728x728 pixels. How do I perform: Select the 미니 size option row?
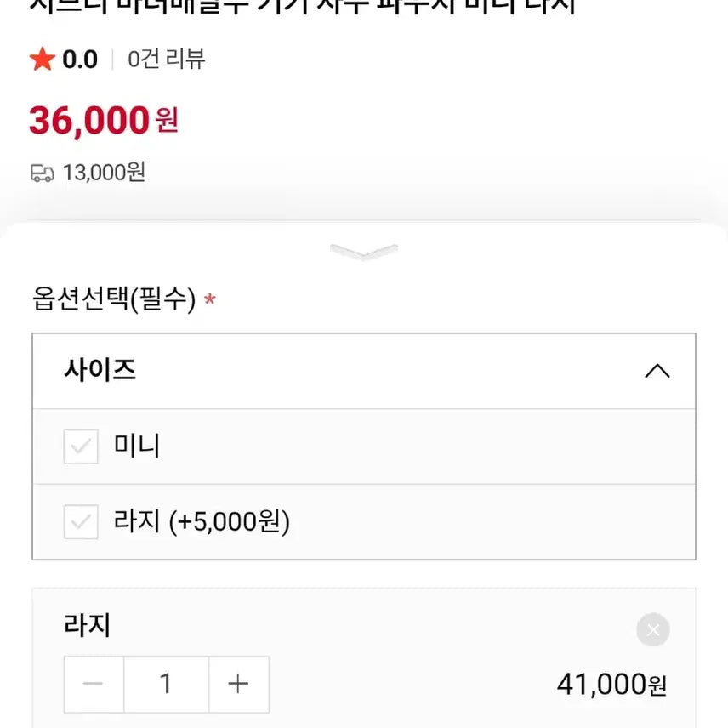(363, 446)
